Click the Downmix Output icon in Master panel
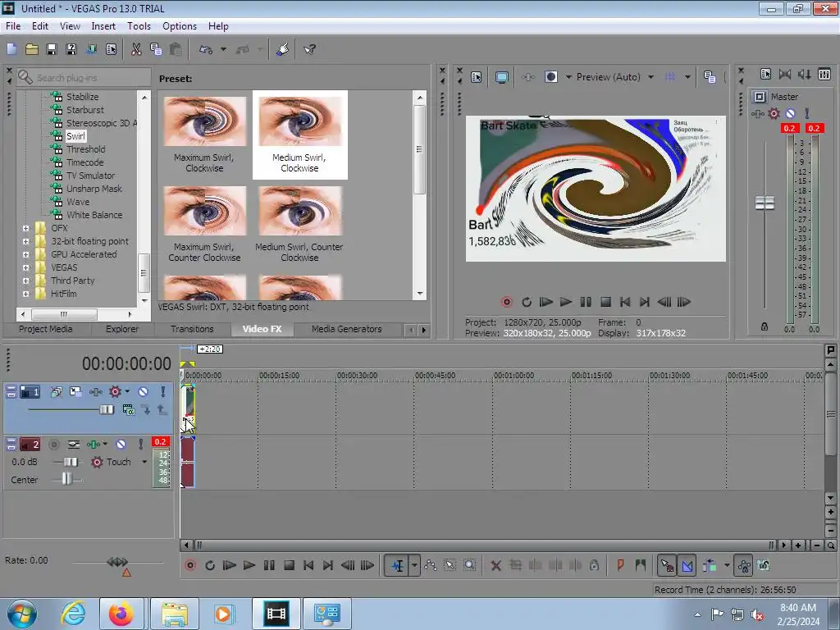This screenshot has height=630, width=840. 785,75
